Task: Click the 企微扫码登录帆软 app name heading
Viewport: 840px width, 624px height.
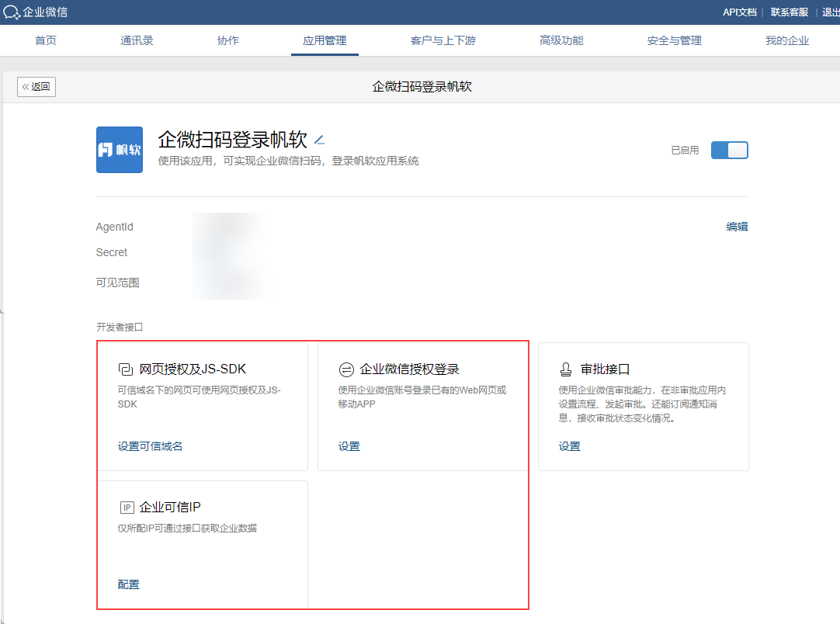Action: 232,140
